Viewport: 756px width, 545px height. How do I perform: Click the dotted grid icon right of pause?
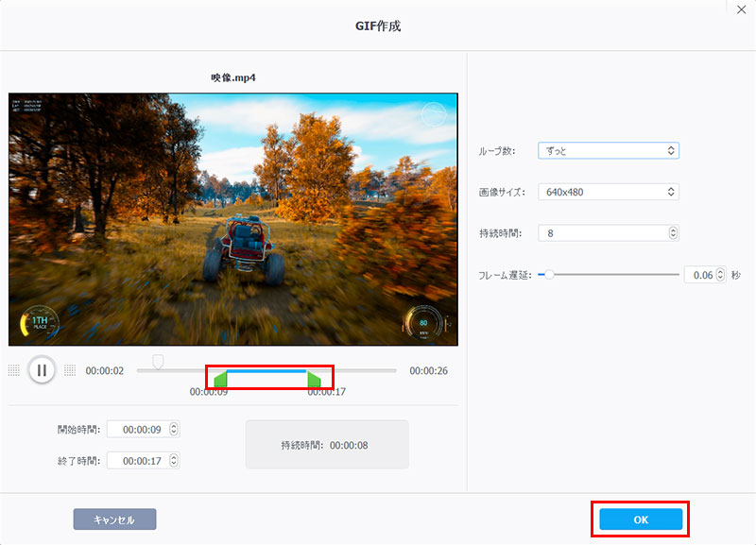pos(70,370)
